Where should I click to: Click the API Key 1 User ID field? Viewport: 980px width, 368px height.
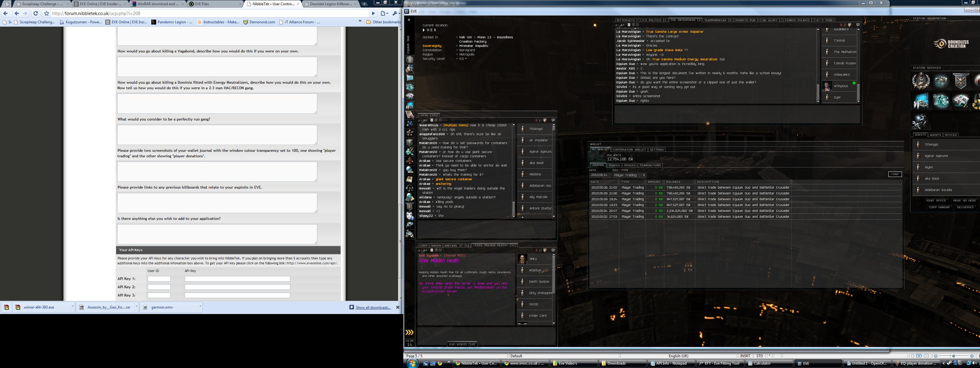tap(159, 279)
